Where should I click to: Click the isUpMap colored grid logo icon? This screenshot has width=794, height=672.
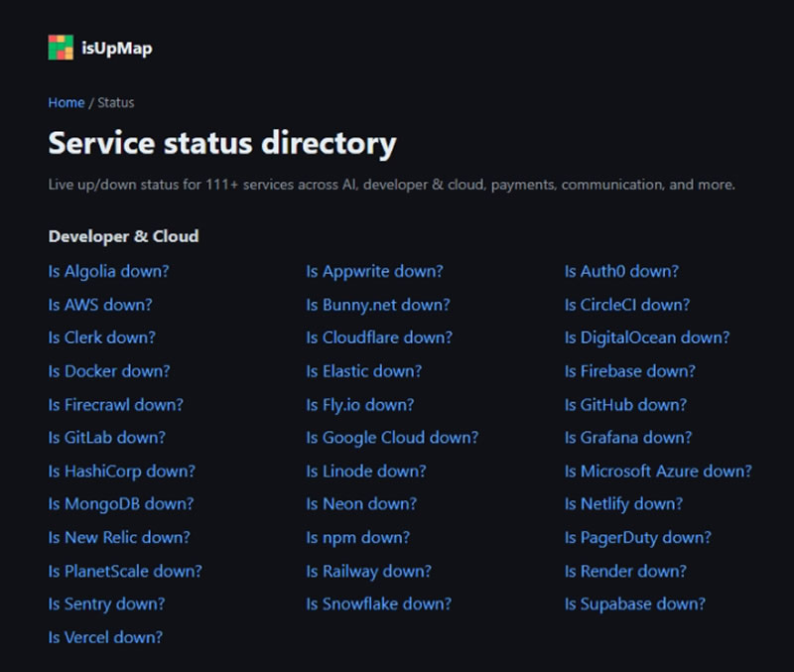click(x=61, y=48)
